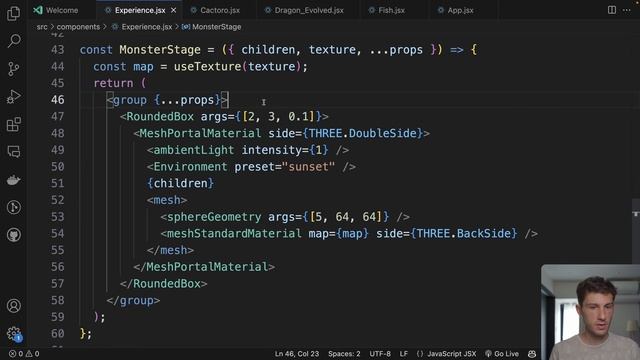
Task: Click the closing </RoundedBox> tag
Action: (164, 284)
